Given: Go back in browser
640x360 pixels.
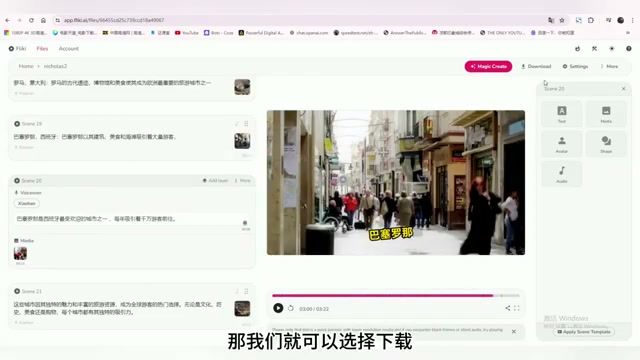Looking at the screenshot, I should 8,20.
